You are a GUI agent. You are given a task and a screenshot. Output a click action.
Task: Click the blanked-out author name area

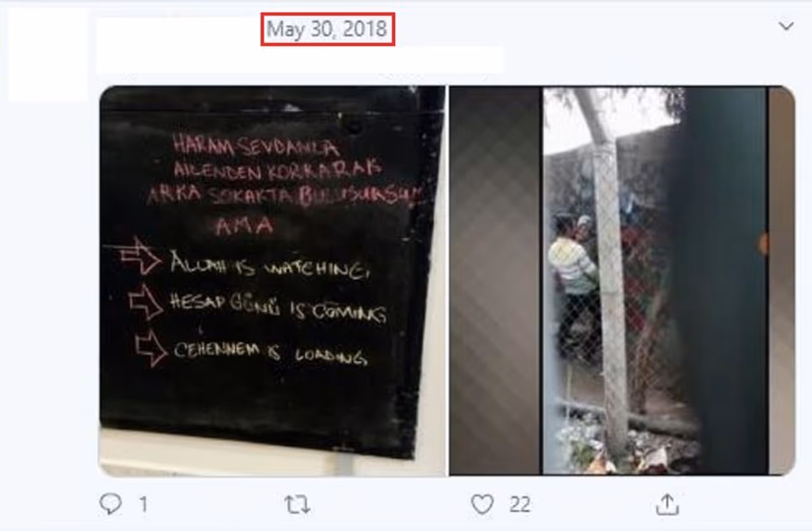180,29
